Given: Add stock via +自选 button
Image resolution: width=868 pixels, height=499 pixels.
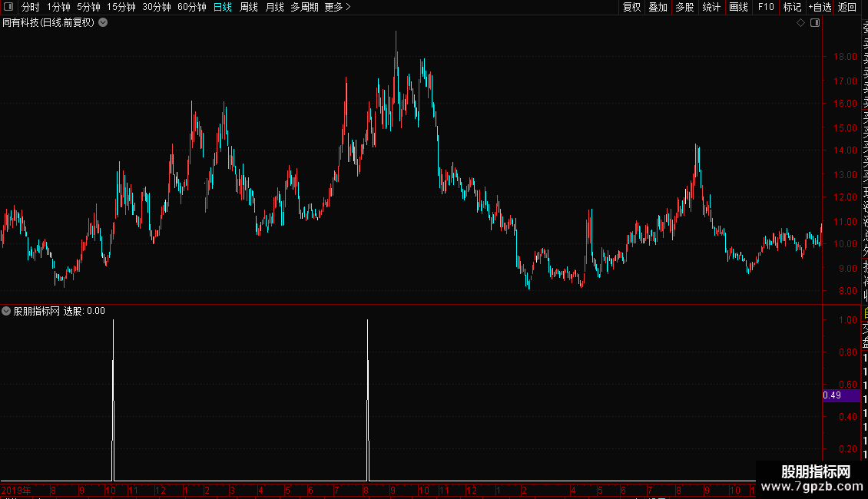Looking at the screenshot, I should [820, 7].
